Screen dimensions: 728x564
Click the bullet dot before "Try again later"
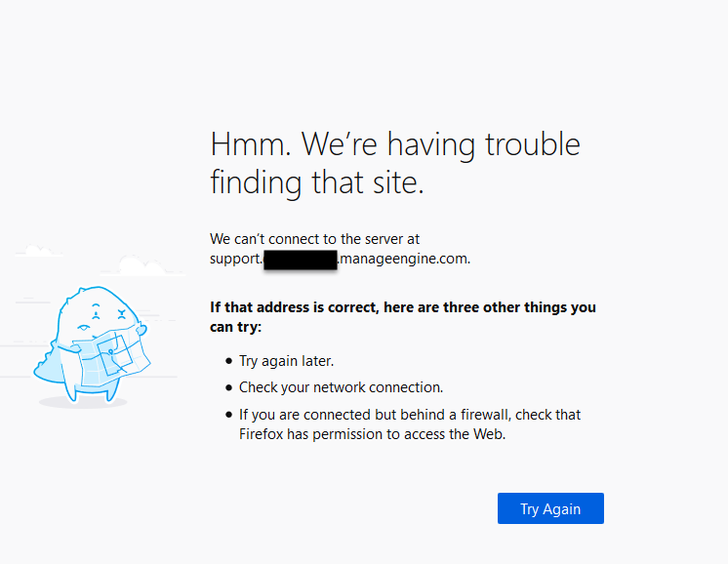(228, 361)
